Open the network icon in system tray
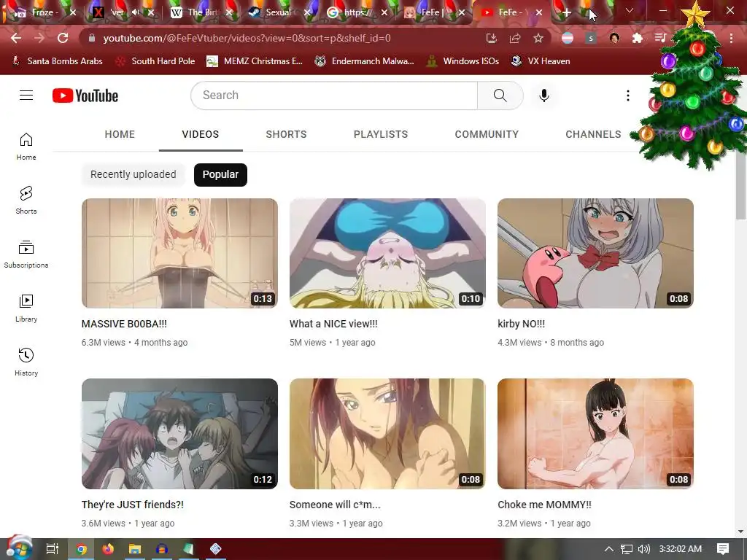Viewport: 747px width, 560px height. tap(627, 549)
